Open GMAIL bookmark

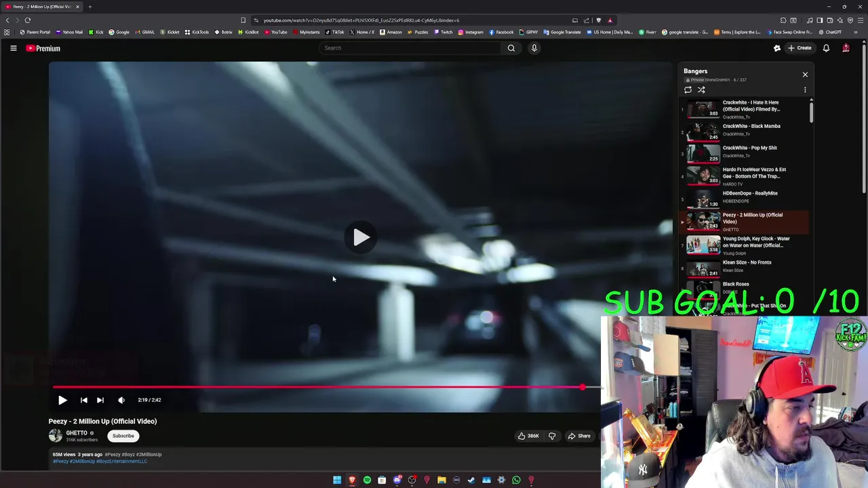(x=144, y=32)
